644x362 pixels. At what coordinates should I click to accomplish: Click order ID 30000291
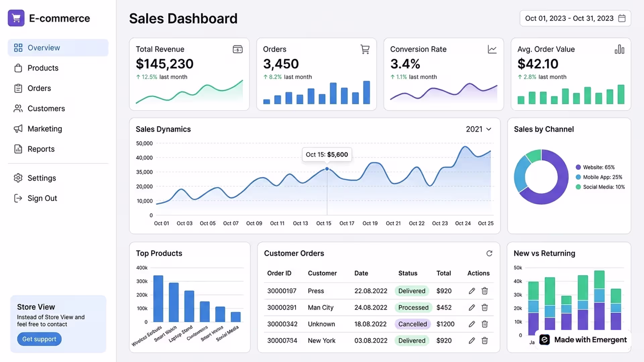tap(281, 307)
